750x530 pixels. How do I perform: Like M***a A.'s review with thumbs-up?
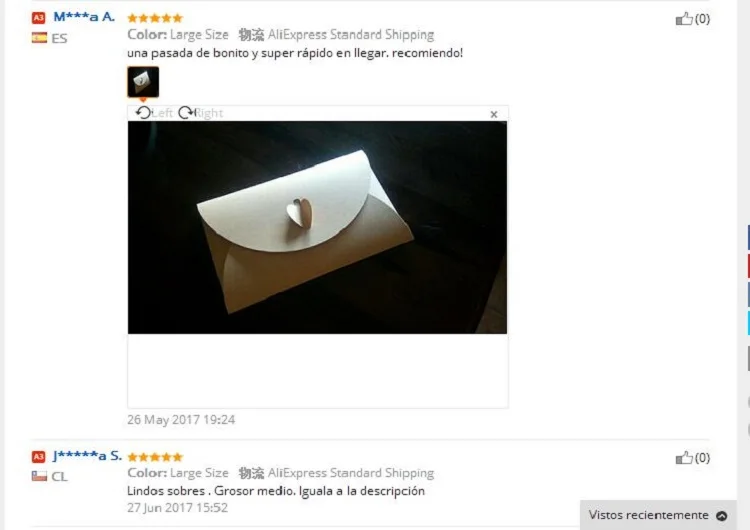tap(684, 19)
